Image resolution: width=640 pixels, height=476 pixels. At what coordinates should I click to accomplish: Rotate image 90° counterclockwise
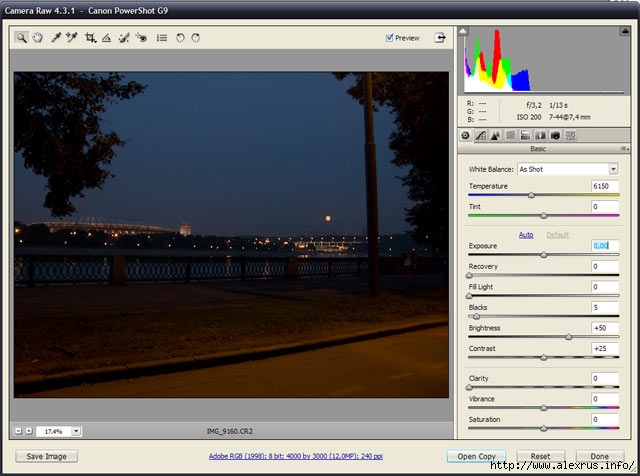[x=180, y=38]
